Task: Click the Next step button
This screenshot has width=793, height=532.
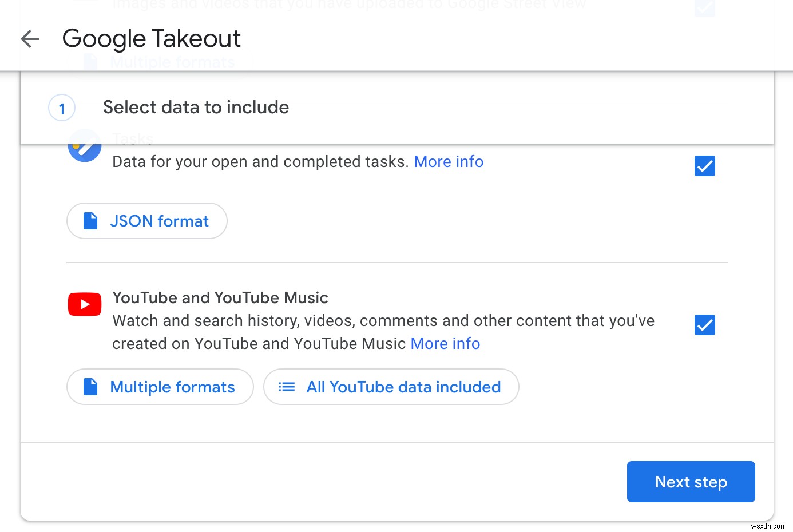Action: [x=691, y=482]
